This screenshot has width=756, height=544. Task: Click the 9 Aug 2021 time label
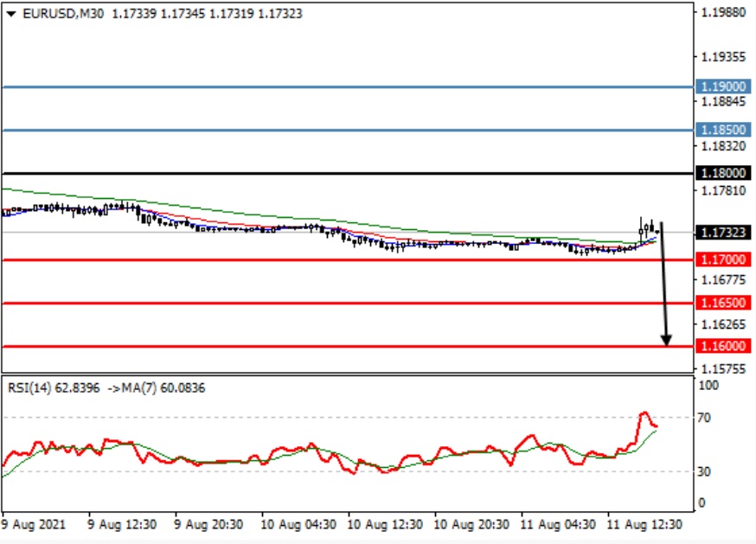33,524
